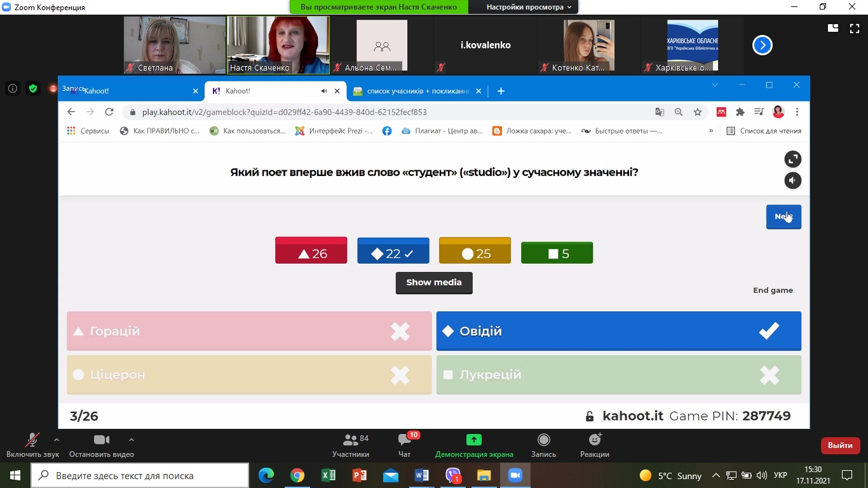This screenshot has height=488, width=868.
Task: Click the zoom magnifier icon in address bar
Action: point(679,112)
